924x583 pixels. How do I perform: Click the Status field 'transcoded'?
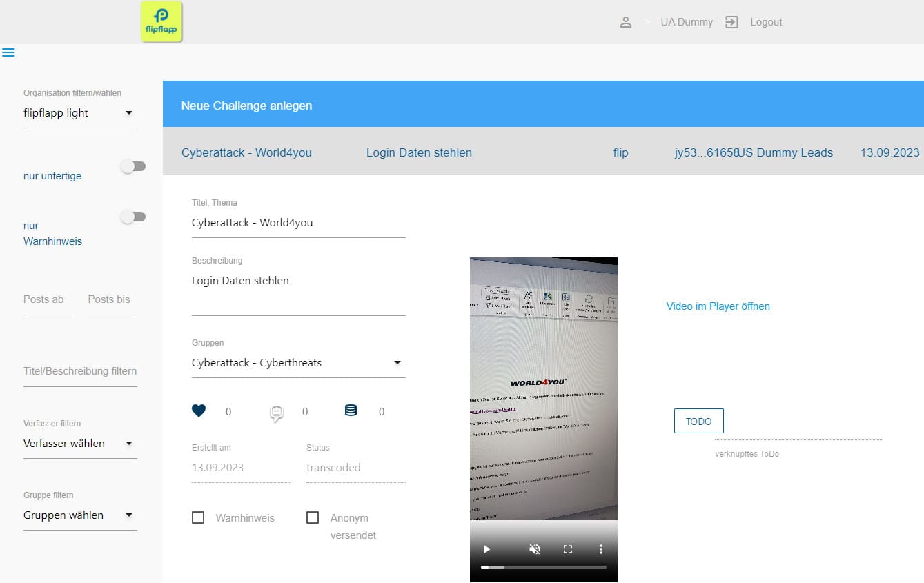click(356, 468)
